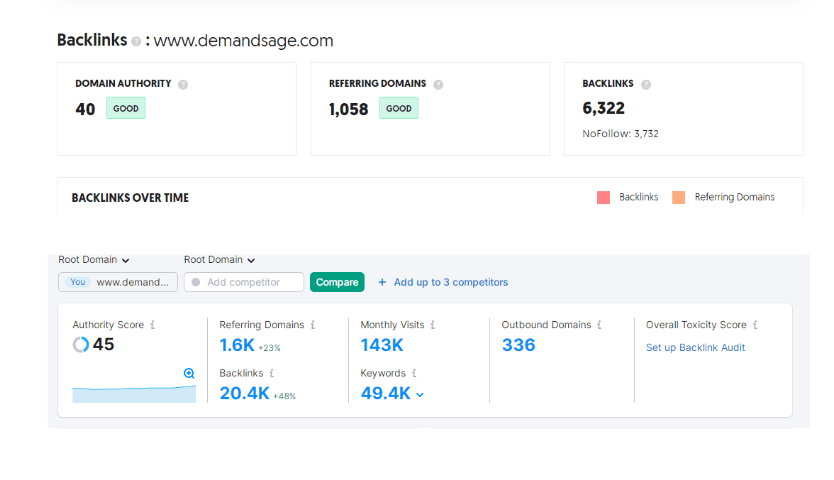Open first Root Domain dropdown
Viewport: 834px width, 480px height.
94,260
